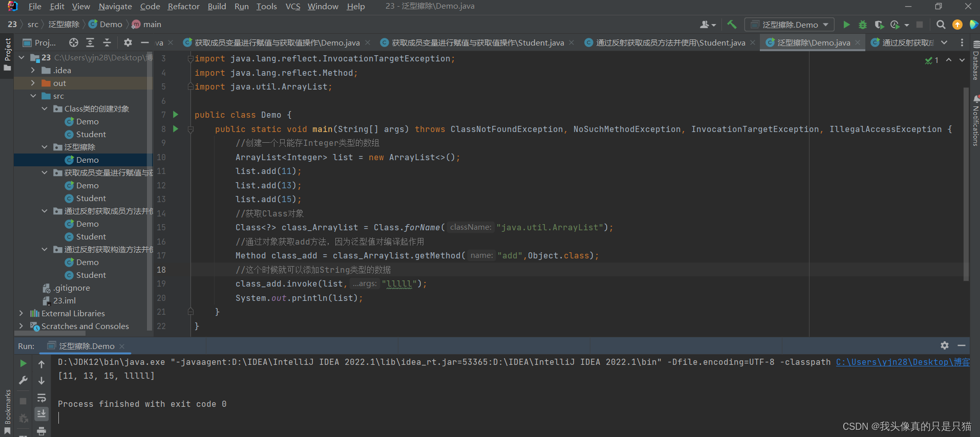Click main method in breadcrumb bar

(146, 24)
